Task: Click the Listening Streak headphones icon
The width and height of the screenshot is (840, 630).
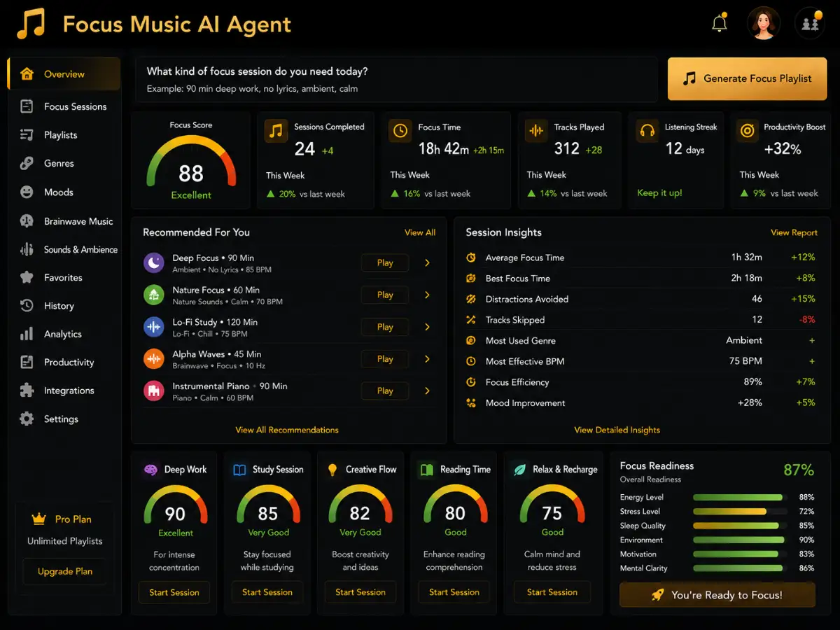Action: click(647, 131)
